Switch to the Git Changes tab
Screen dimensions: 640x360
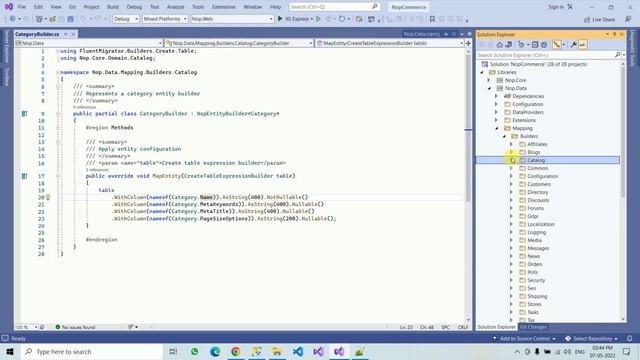(533, 327)
